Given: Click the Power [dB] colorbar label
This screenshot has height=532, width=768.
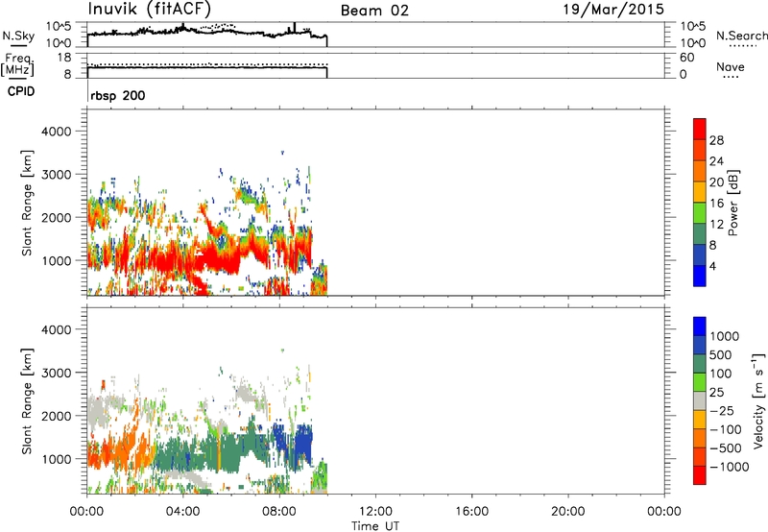Looking at the screenshot, I should (732, 203).
